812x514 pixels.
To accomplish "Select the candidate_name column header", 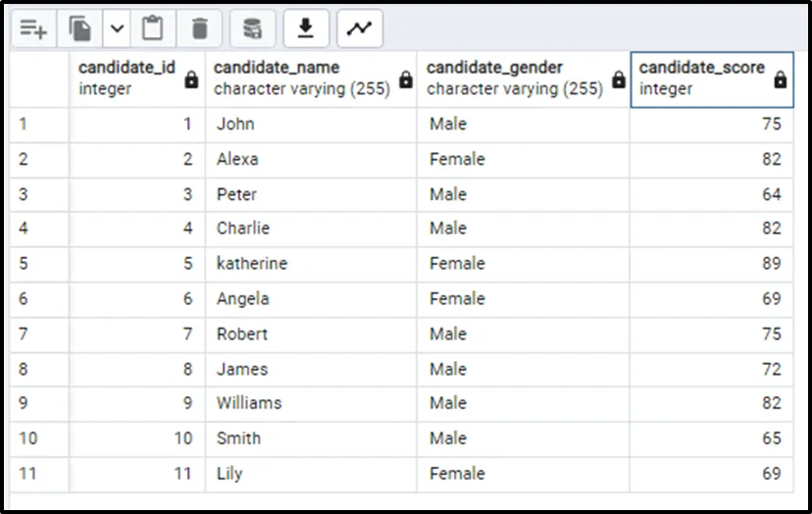I will (299, 78).
